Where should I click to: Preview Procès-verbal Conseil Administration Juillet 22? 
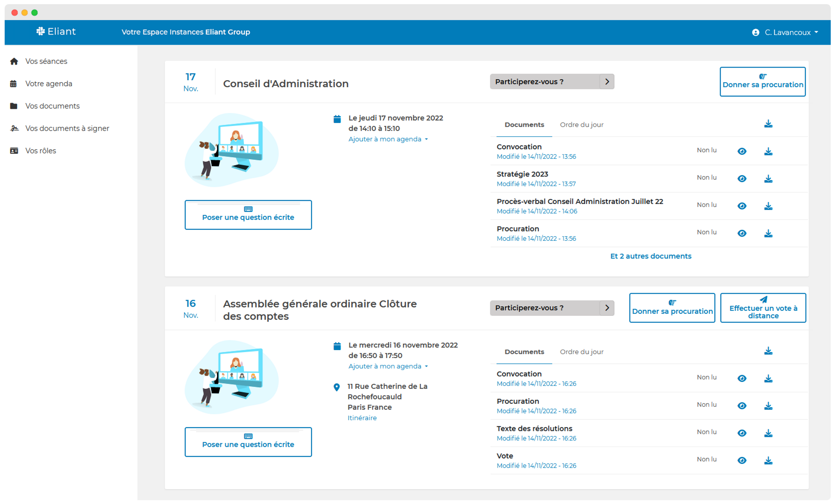[x=741, y=206]
